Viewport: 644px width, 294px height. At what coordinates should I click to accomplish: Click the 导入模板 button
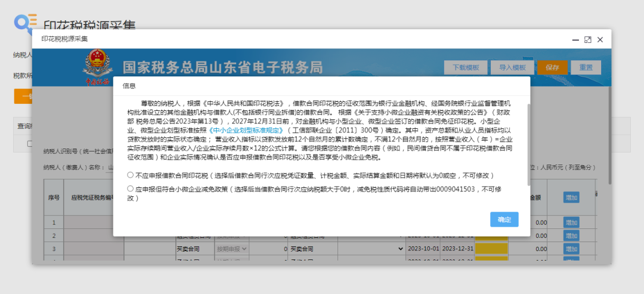click(x=512, y=68)
